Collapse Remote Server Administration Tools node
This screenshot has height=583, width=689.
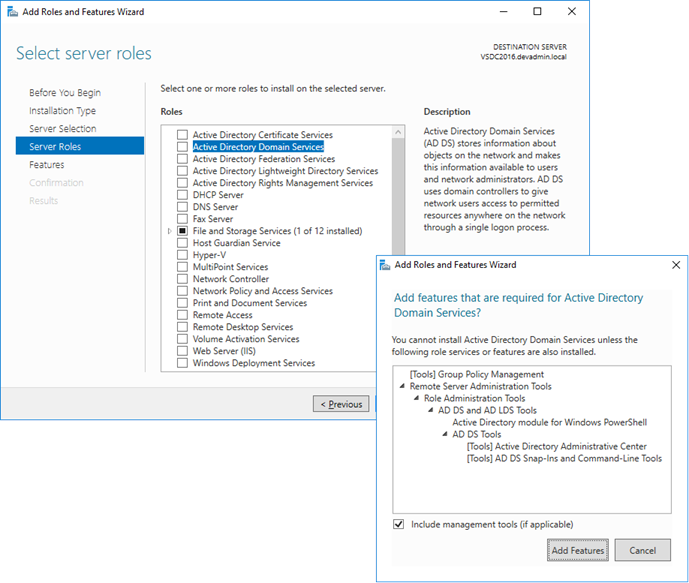402,386
